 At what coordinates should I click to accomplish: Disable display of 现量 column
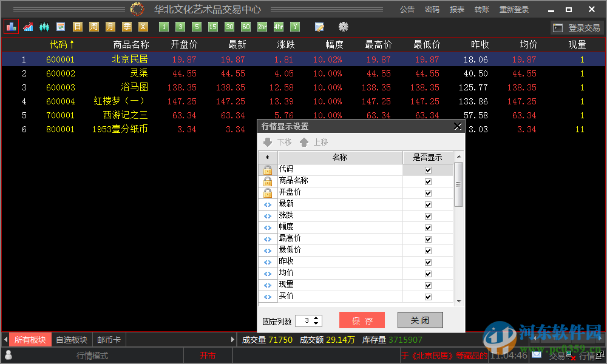428,285
